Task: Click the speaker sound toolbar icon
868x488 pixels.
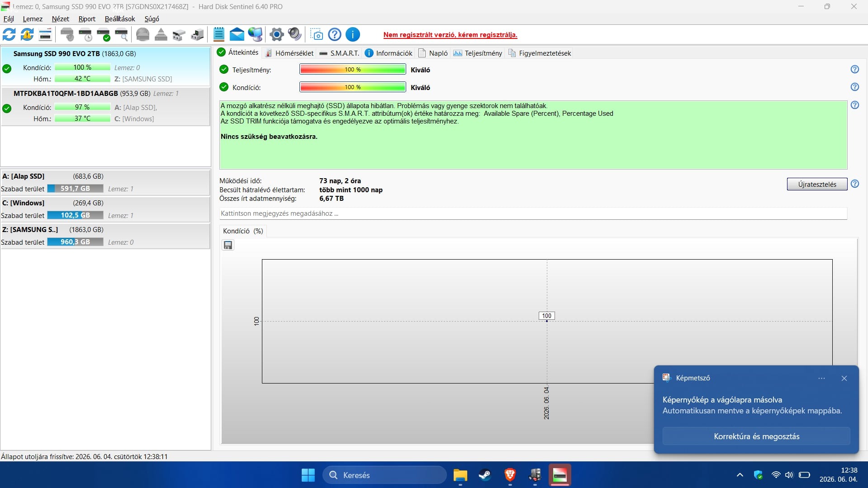Action: tap(295, 34)
